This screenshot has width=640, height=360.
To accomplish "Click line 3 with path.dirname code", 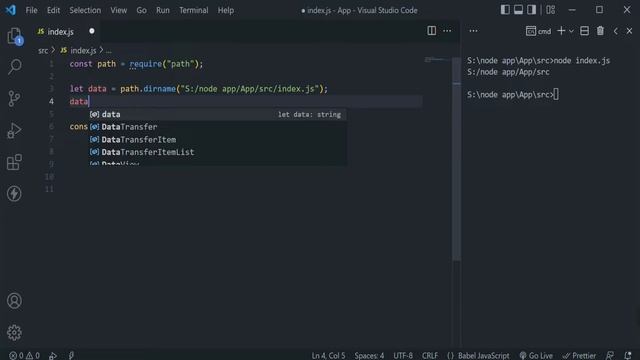I will click(x=198, y=89).
